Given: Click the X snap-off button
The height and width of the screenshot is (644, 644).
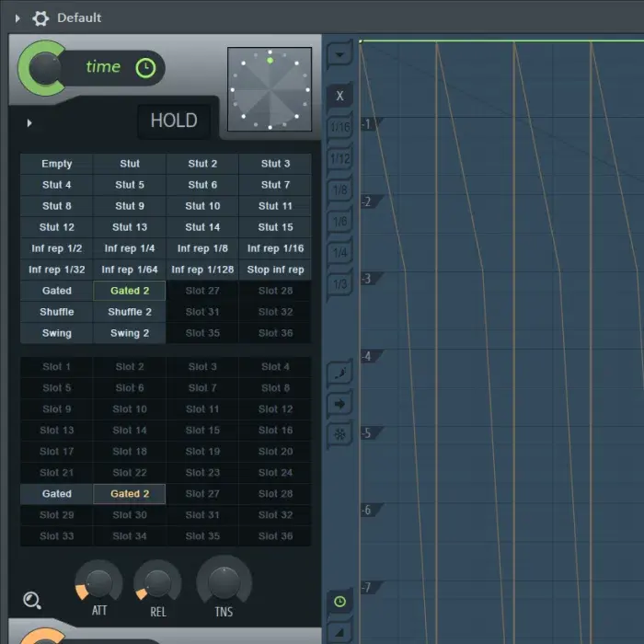Looking at the screenshot, I should (339, 96).
